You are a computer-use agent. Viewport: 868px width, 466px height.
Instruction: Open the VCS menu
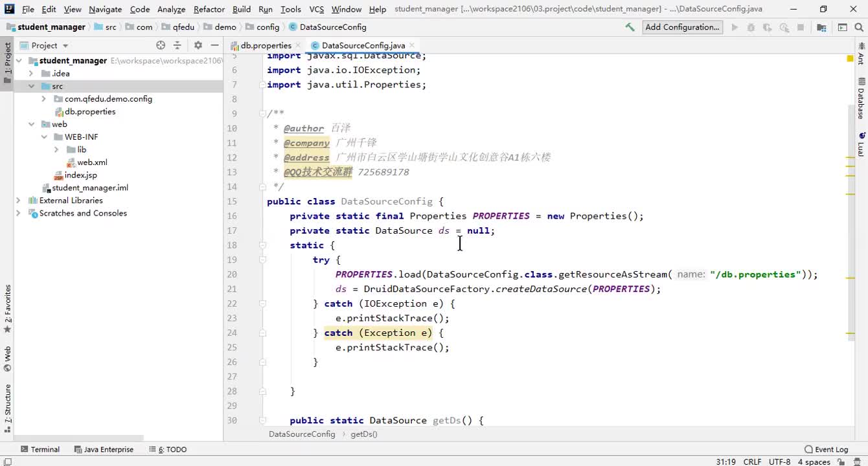click(x=317, y=9)
